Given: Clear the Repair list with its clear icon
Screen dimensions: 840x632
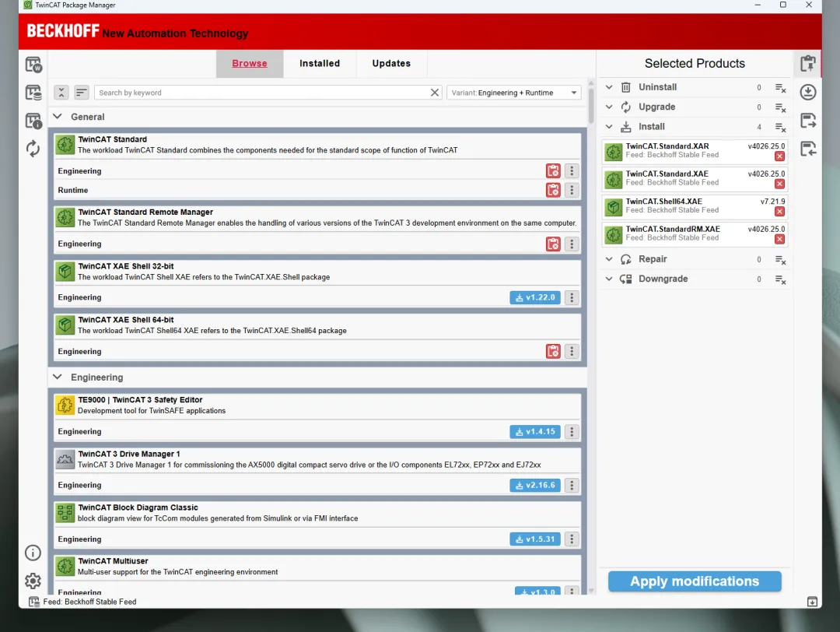Looking at the screenshot, I should [781, 260].
